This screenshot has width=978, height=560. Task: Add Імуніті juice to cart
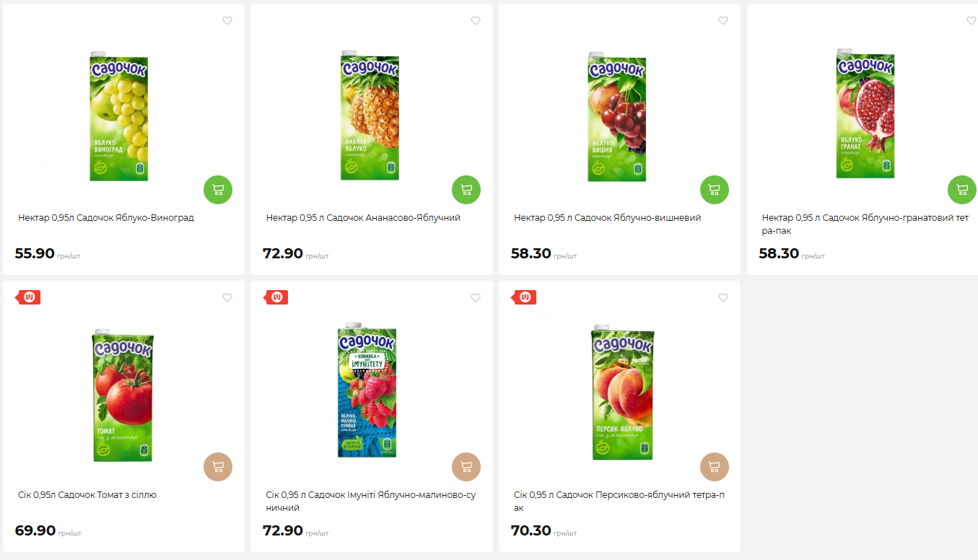tap(466, 467)
